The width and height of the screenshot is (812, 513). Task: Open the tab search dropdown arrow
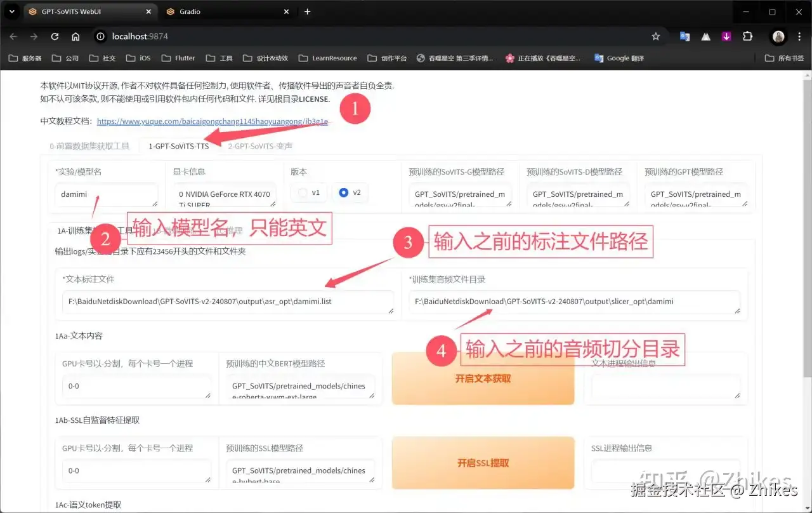(x=11, y=11)
